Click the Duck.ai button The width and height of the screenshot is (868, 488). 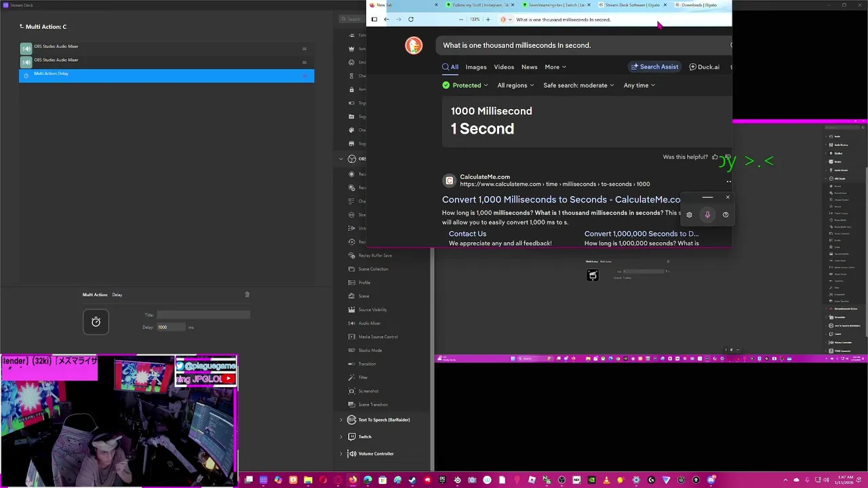coord(705,67)
